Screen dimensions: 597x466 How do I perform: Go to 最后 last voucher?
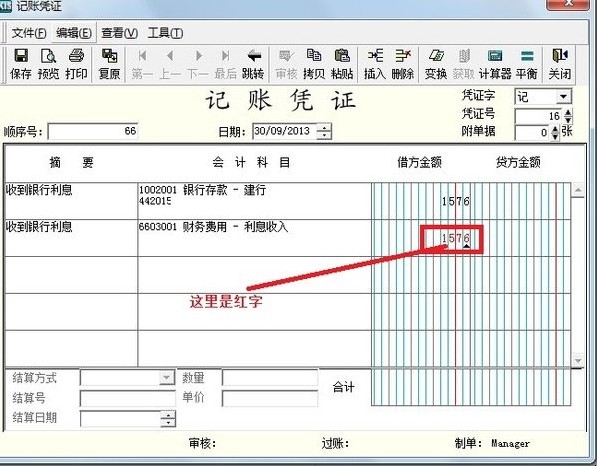(x=225, y=64)
